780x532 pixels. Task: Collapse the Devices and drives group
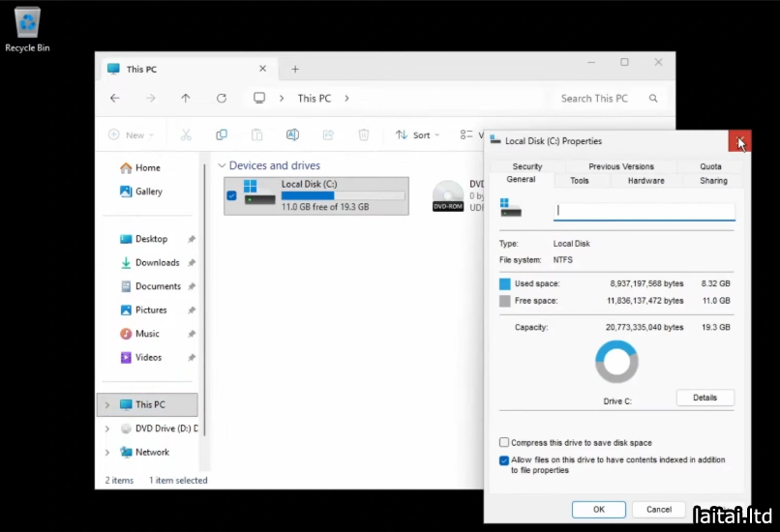(x=222, y=166)
